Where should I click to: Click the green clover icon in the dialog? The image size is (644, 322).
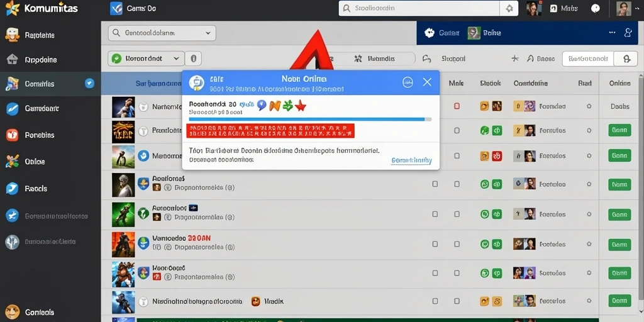pos(288,106)
